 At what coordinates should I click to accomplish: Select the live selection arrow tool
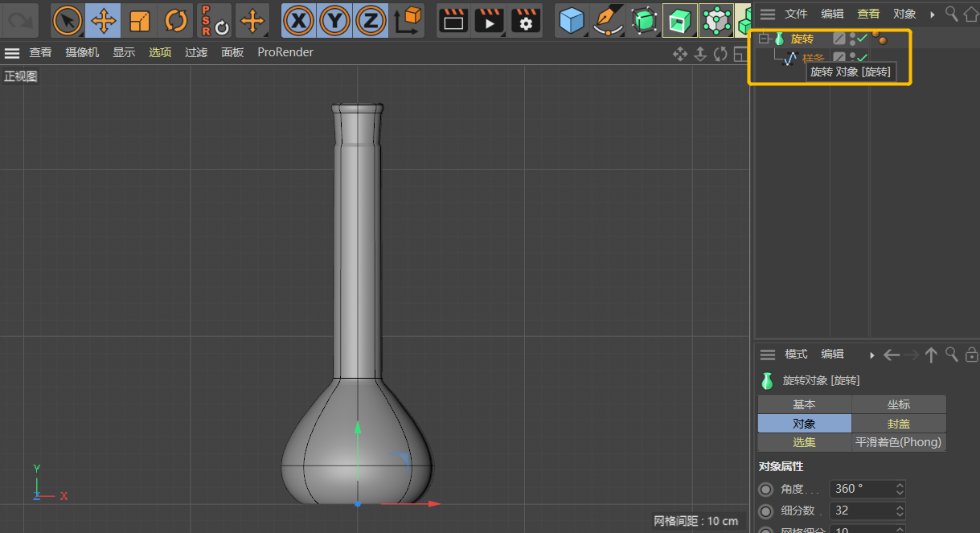coord(68,20)
